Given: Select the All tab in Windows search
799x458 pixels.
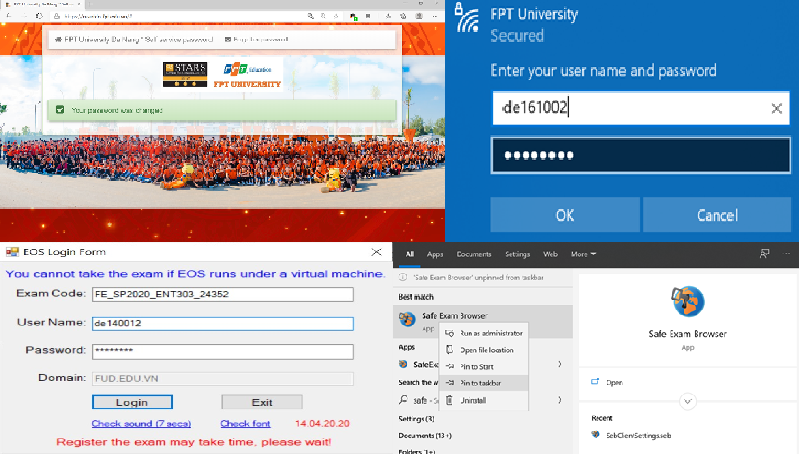Looking at the screenshot, I should (x=410, y=254).
